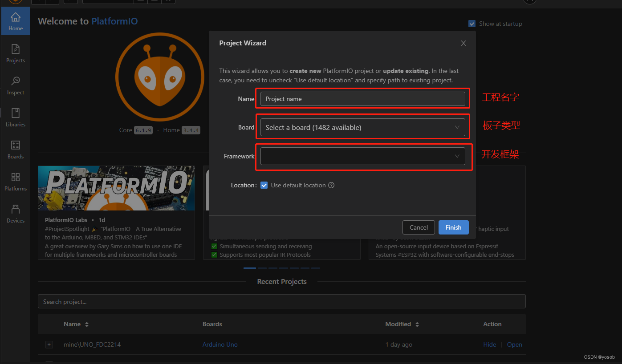Expand the mine\UNO_FDC2214 project row
Screen dimensions: 622x364
49,344
